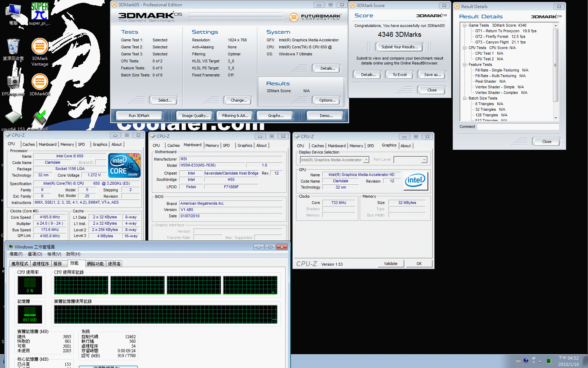
Task: Select GT1 - Return To Proxycon row
Action: (506, 31)
